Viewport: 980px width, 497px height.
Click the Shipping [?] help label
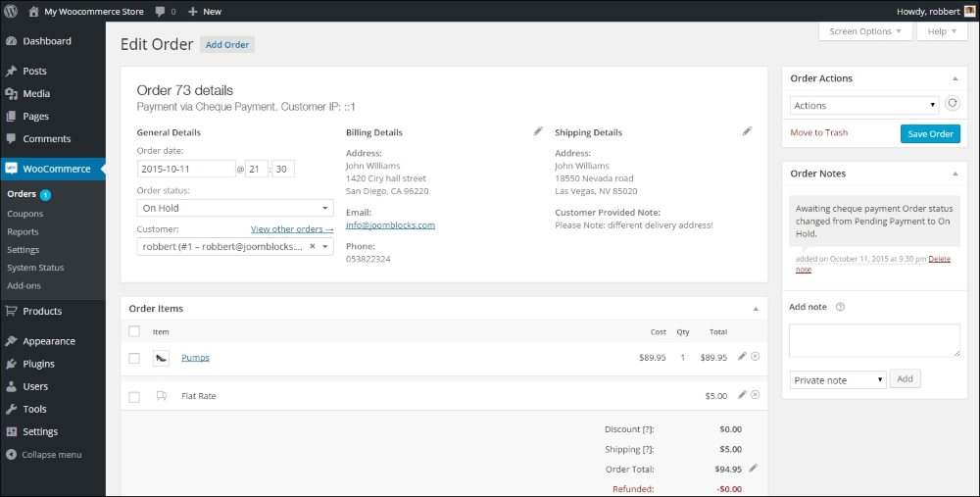[x=629, y=450]
